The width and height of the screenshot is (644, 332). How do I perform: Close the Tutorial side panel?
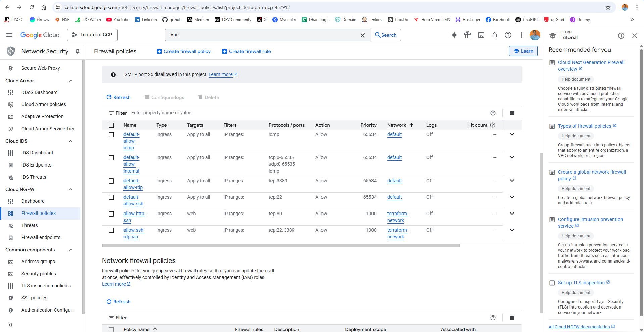pos(634,36)
